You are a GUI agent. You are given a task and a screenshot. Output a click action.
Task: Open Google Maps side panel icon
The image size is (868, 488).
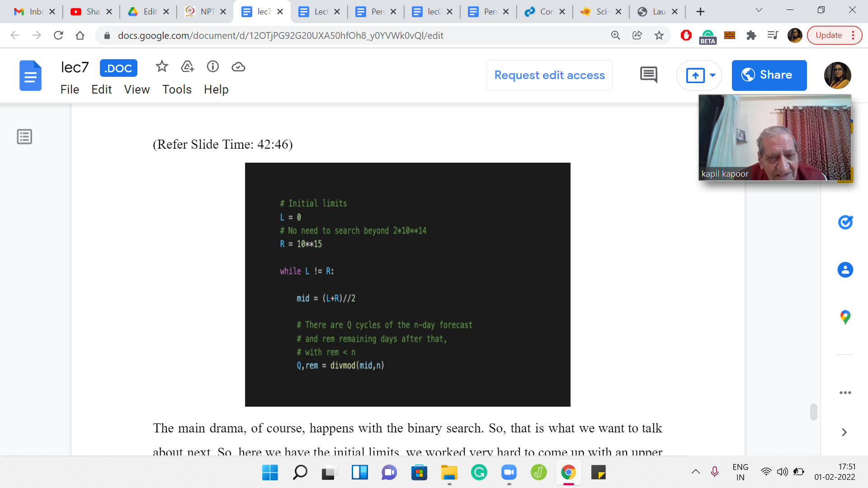point(845,317)
